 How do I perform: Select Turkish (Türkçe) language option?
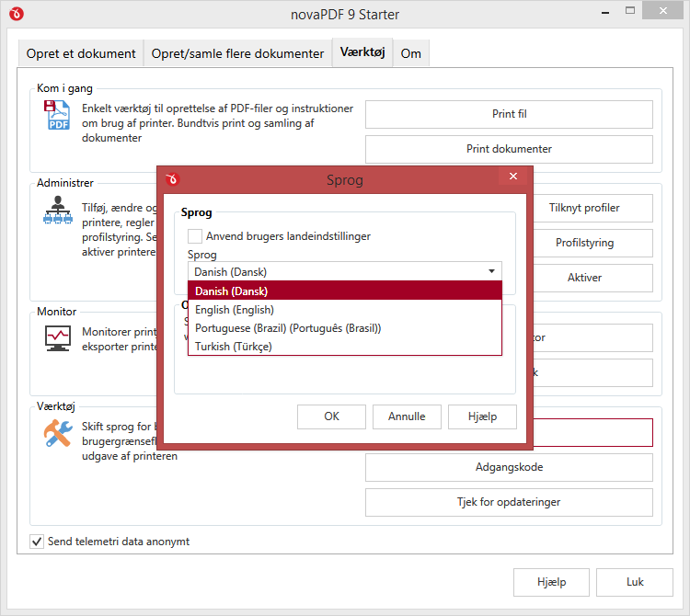[x=345, y=347]
